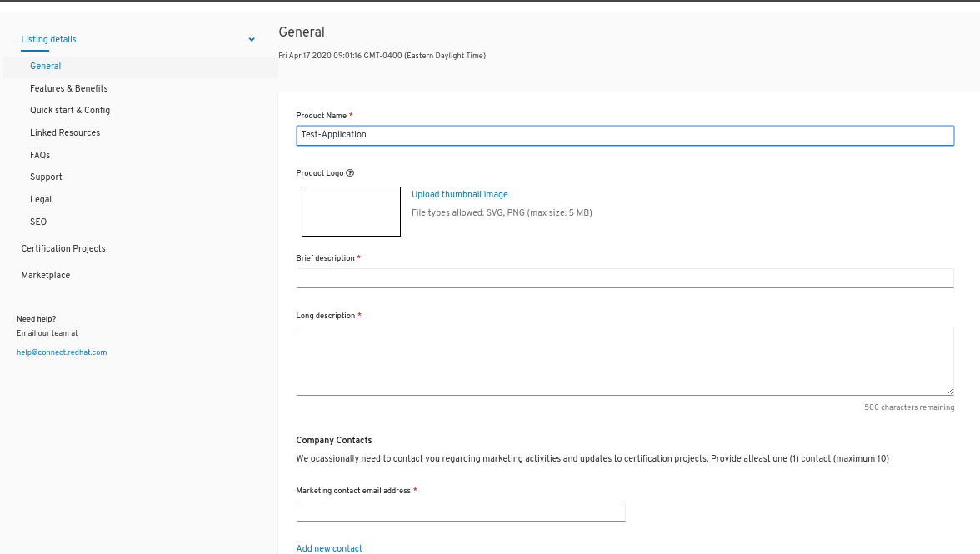Focus the Product Name field
Screen dimensions: 980x554
[x=625, y=136]
